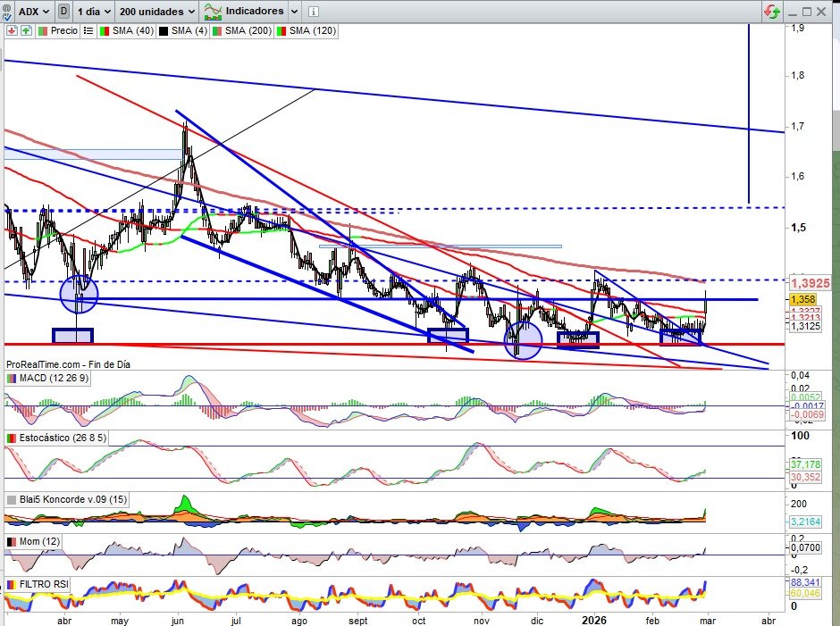Image resolution: width=840 pixels, height=626 pixels.
Task: Click the 37,178 stochastic value label
Action: (805, 465)
